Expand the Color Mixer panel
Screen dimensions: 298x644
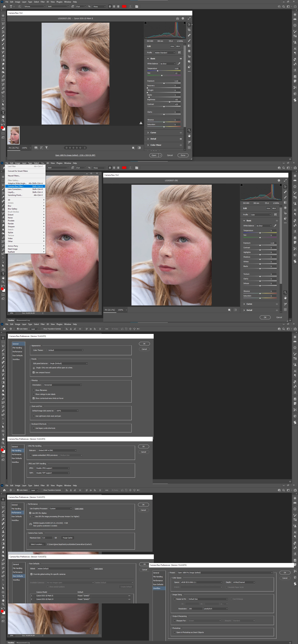pyautogui.click(x=156, y=145)
